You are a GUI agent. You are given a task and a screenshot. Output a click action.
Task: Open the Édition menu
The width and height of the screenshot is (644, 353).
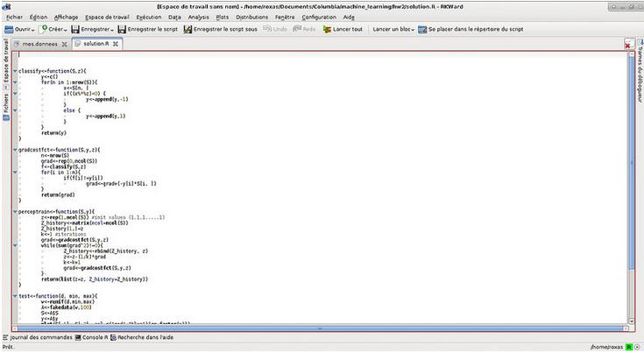[x=39, y=18]
